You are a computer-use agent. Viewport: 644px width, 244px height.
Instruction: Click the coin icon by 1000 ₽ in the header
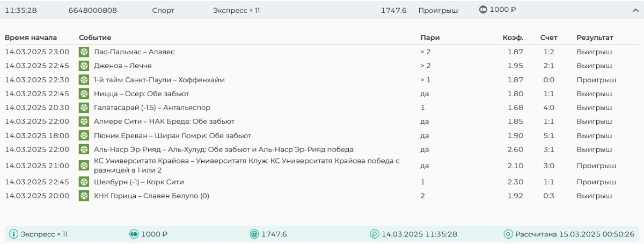pyautogui.click(x=483, y=10)
